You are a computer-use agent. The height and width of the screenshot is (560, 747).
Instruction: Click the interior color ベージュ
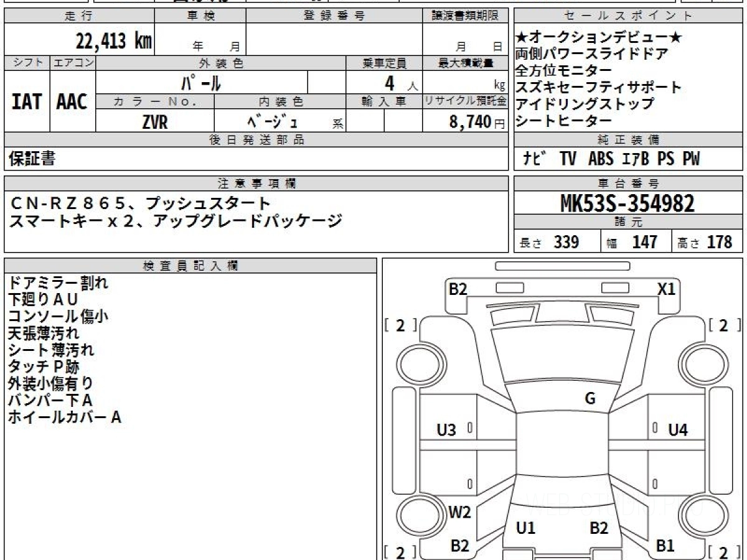click(x=273, y=123)
